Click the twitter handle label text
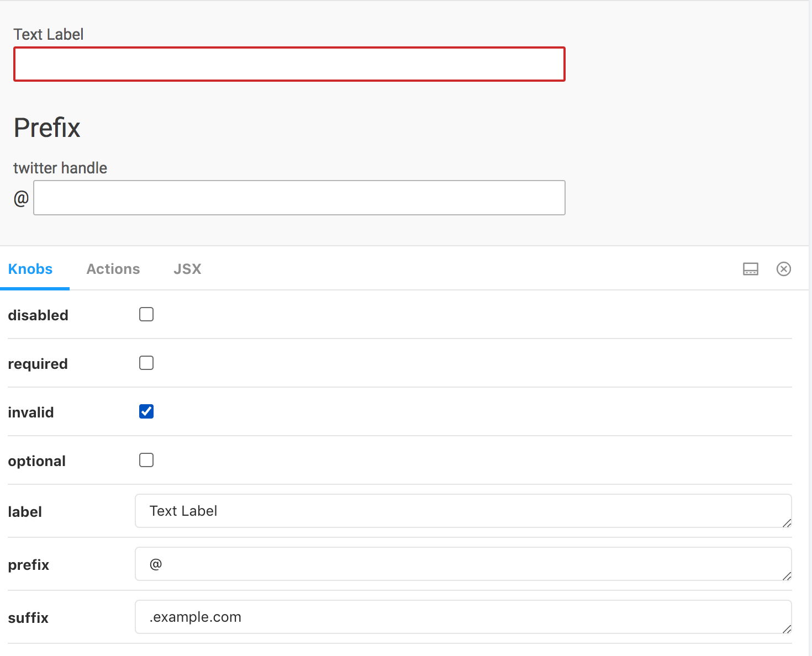Image resolution: width=812 pixels, height=656 pixels. 60,168
